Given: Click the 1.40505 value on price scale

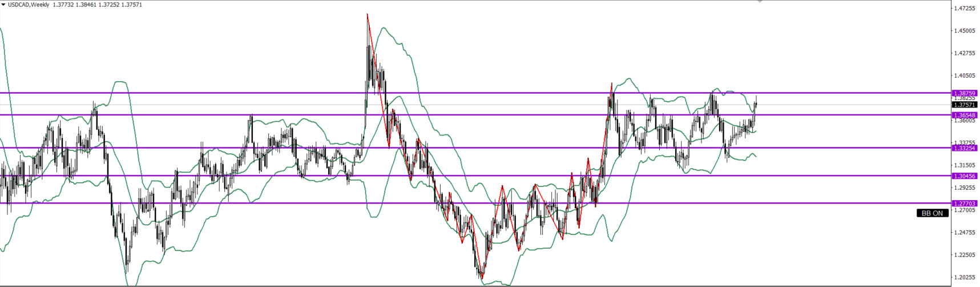Looking at the screenshot, I should tap(964, 75).
